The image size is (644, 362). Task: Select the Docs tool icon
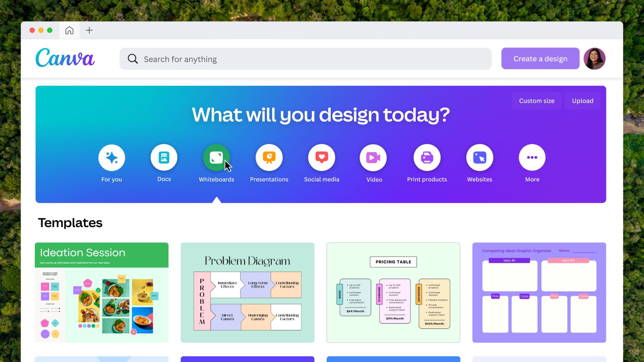(x=164, y=157)
